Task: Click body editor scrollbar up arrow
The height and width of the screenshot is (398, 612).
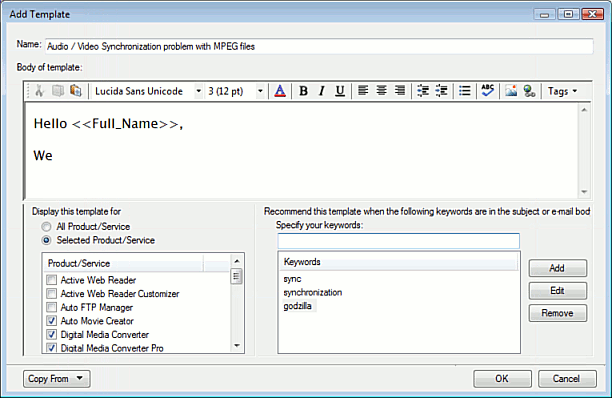Action: pos(584,110)
